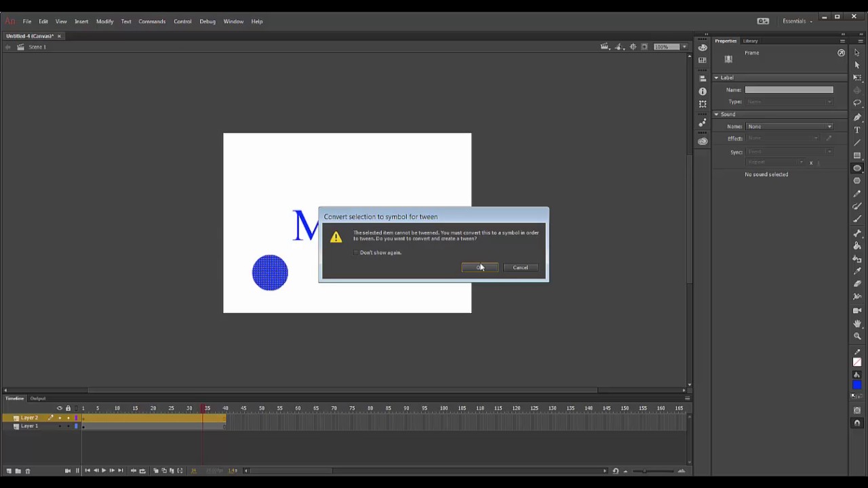Toggle Layer 1 visibility dot
The image size is (868, 488).
(60, 426)
